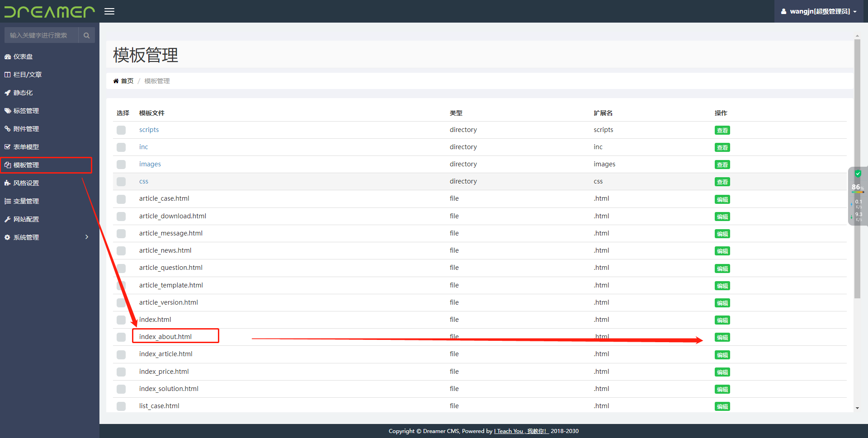Viewport: 868px width, 438px height.
Task: Select checkbox for inc directory
Action: pyautogui.click(x=121, y=147)
